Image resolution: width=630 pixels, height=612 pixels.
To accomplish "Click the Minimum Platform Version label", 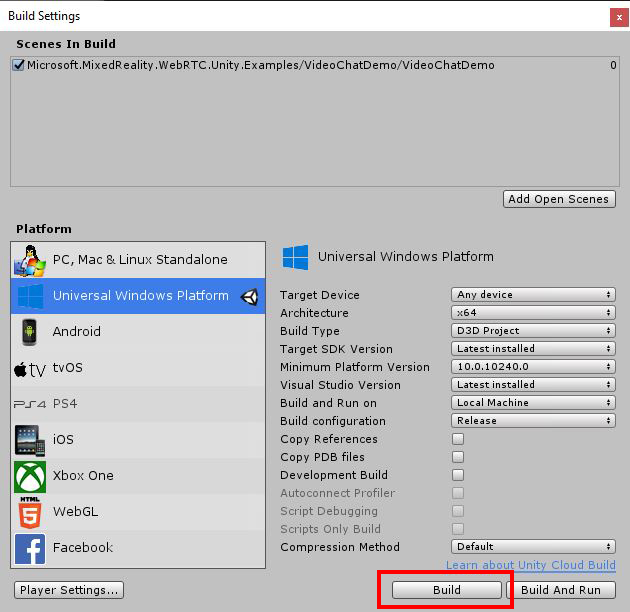I will tap(355, 367).
